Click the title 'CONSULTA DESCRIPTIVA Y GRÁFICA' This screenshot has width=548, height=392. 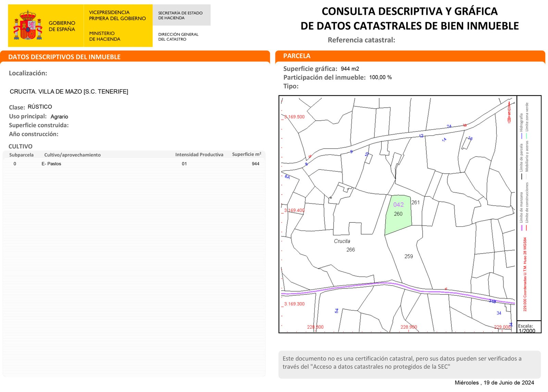(410, 11)
